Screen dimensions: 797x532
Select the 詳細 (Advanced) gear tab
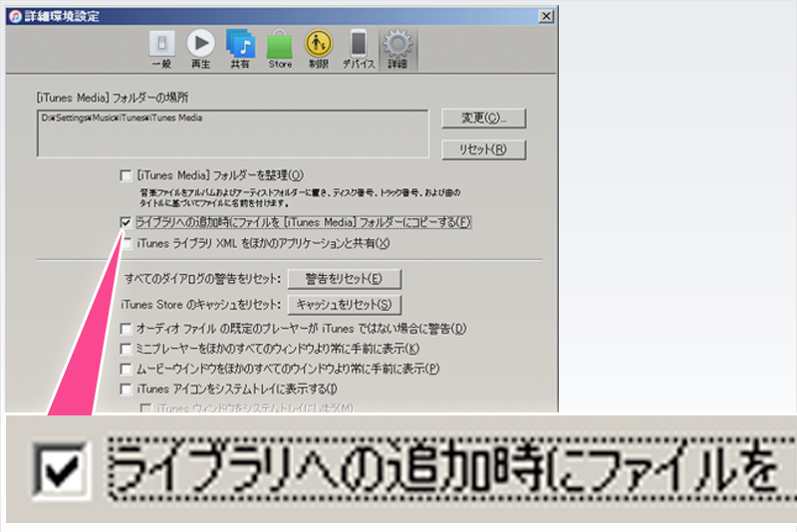click(x=398, y=49)
